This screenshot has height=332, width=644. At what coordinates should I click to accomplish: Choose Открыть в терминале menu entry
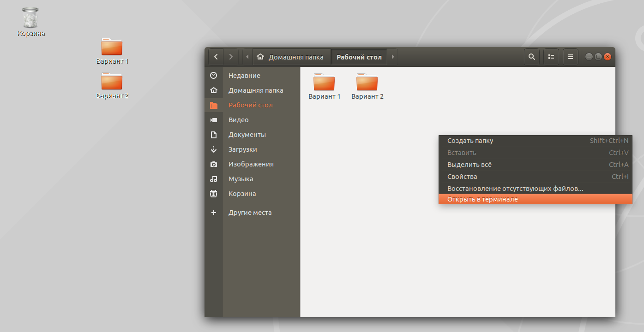coord(535,199)
